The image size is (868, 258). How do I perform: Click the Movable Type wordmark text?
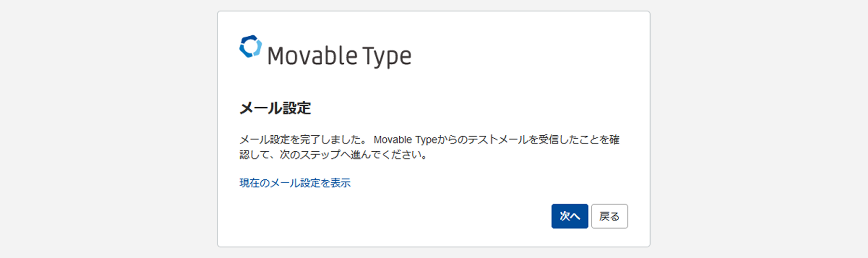tap(339, 56)
